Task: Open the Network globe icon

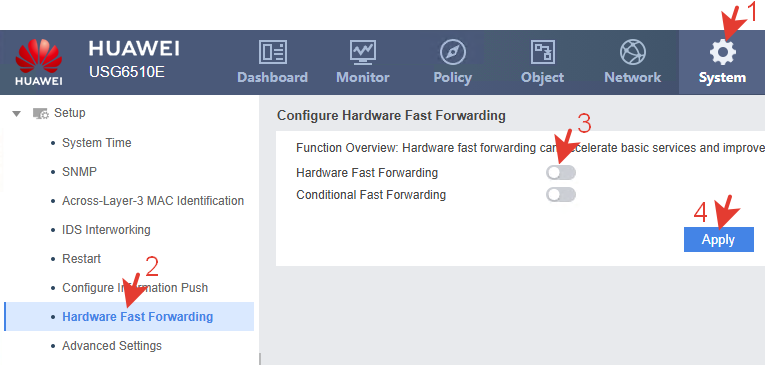Action: tap(632, 53)
